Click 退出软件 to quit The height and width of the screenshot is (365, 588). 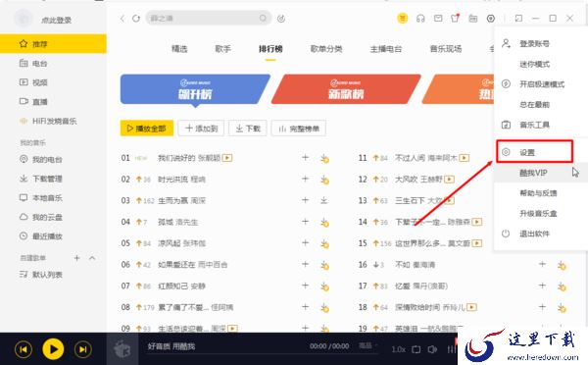pyautogui.click(x=534, y=234)
